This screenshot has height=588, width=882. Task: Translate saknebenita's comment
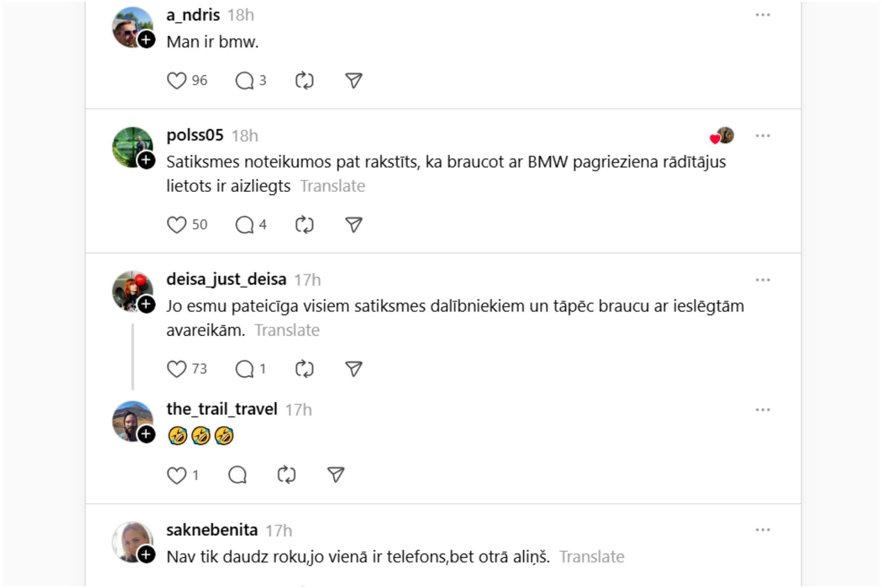tap(591, 557)
